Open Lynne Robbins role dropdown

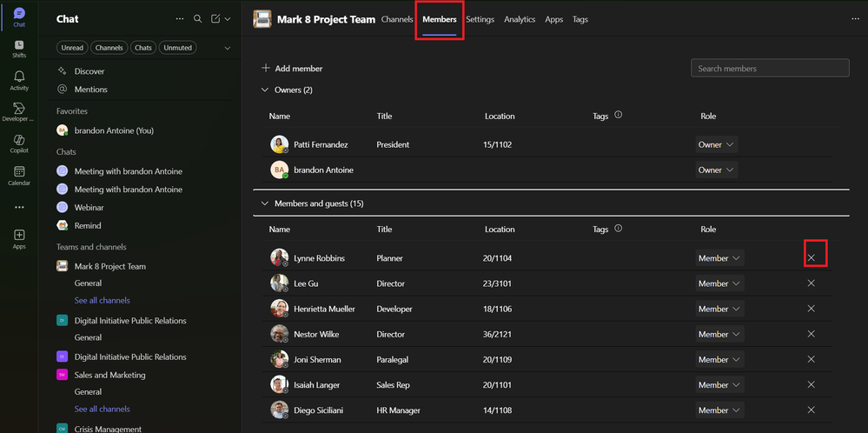(719, 258)
